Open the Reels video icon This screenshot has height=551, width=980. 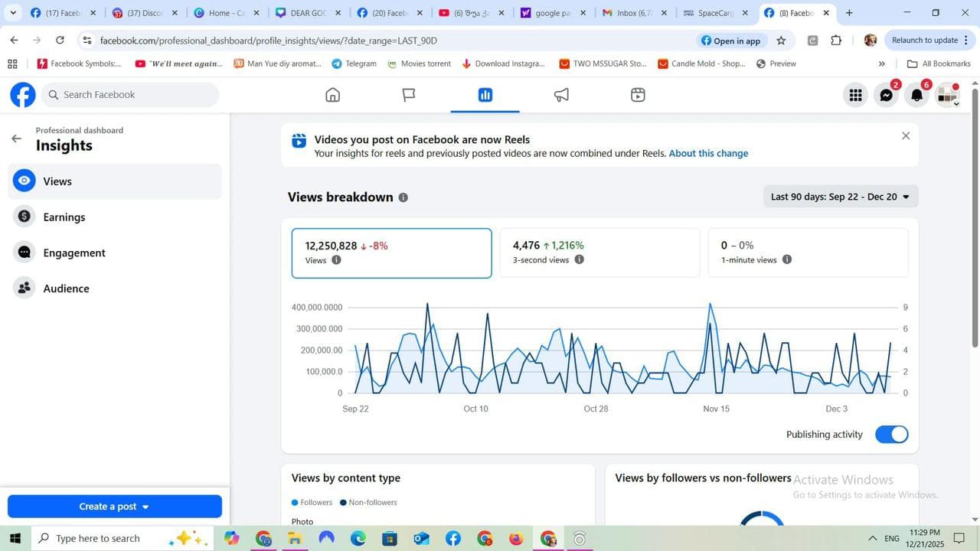[x=638, y=95]
